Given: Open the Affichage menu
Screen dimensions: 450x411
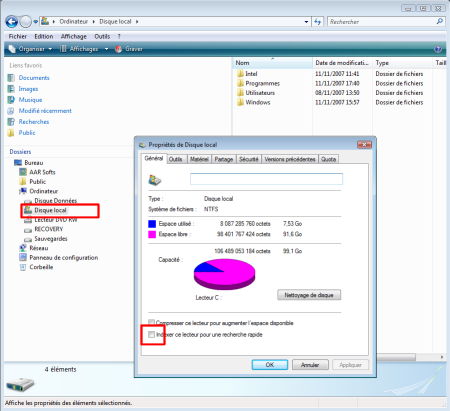Looking at the screenshot, I should 74,36.
